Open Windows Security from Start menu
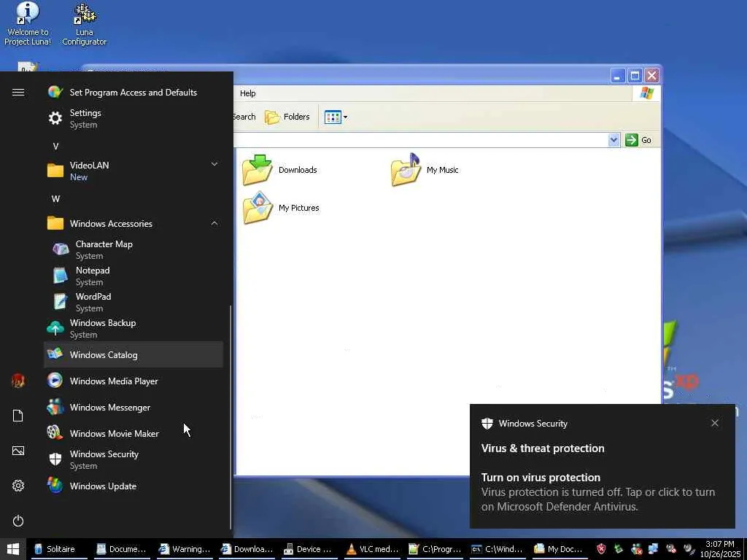 (133, 459)
